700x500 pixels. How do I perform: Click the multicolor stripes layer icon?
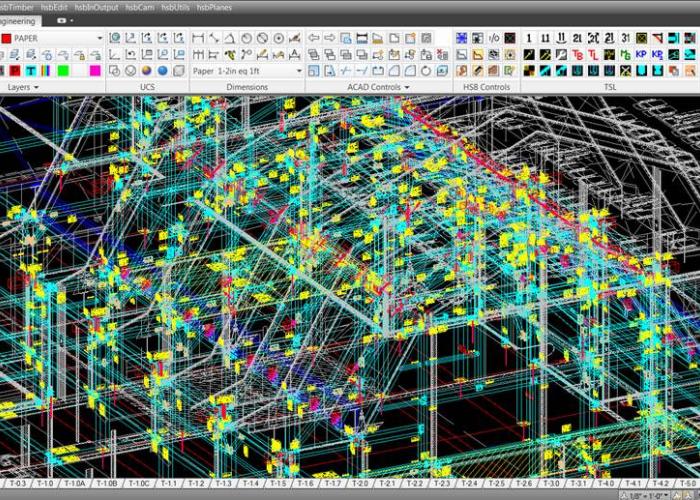(47, 71)
